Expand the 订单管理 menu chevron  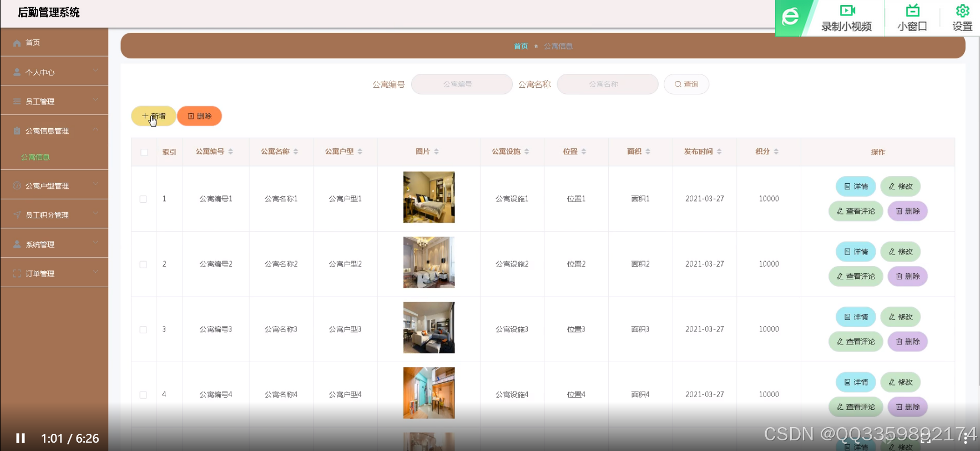[95, 272]
